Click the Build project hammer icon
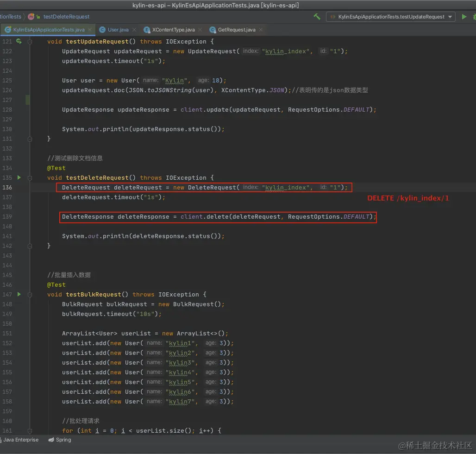Screen dimensions: 476x454 pos(317,17)
